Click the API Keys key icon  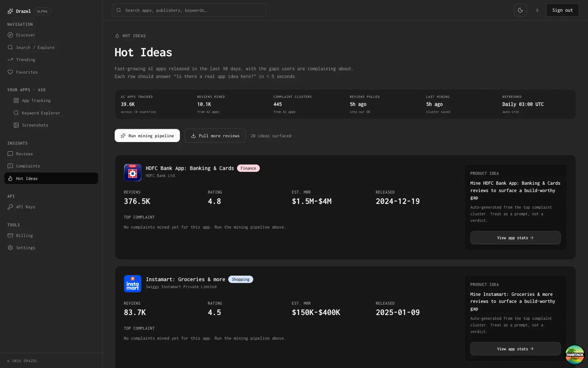click(10, 207)
